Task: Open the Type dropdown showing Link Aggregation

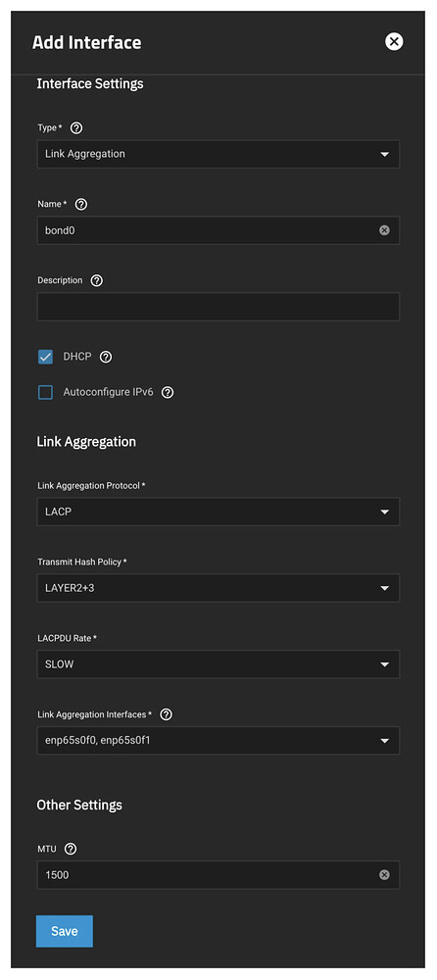Action: click(218, 154)
